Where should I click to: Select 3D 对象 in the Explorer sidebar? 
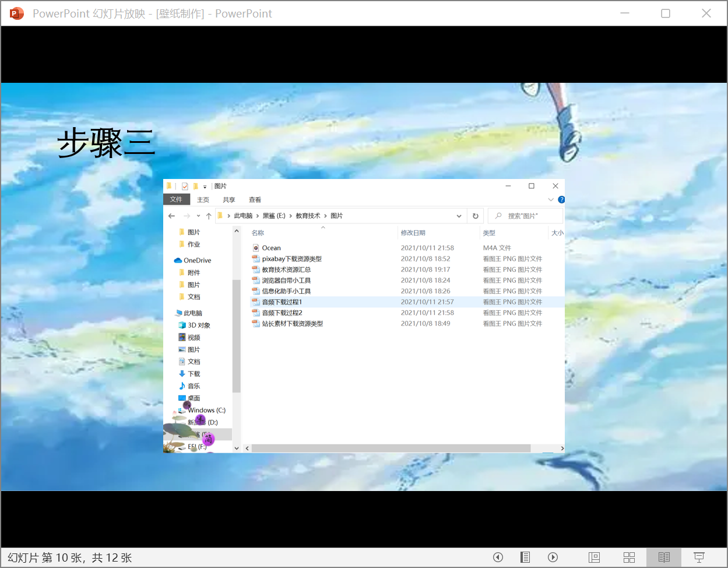click(x=195, y=325)
